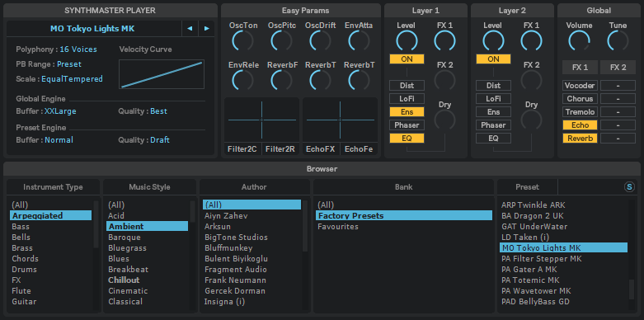Screen dimensions: 644x320
Task: Open Filter2R axis assignment
Action: tap(280, 149)
